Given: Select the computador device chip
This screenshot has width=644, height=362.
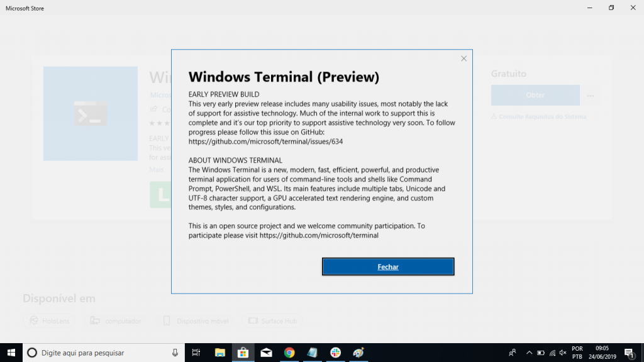Looking at the screenshot, I should click(116, 321).
